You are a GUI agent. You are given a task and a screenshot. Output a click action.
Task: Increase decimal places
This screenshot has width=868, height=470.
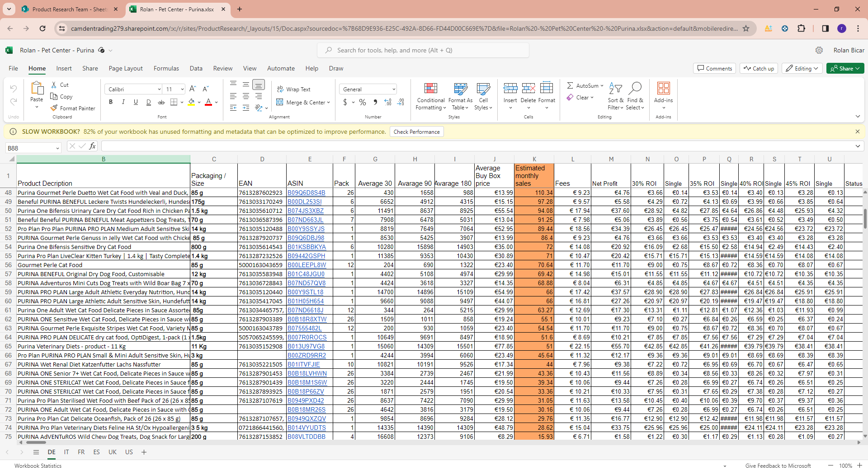point(388,102)
